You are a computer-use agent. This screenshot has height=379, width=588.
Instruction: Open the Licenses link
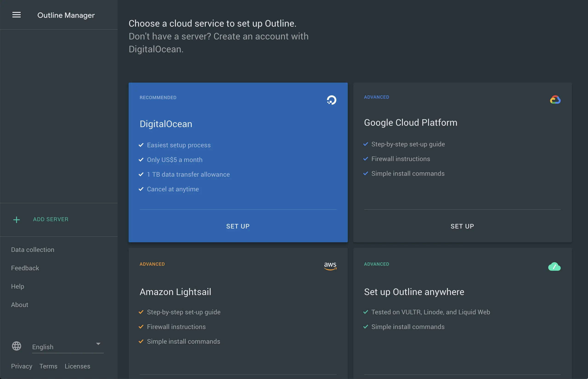point(77,366)
